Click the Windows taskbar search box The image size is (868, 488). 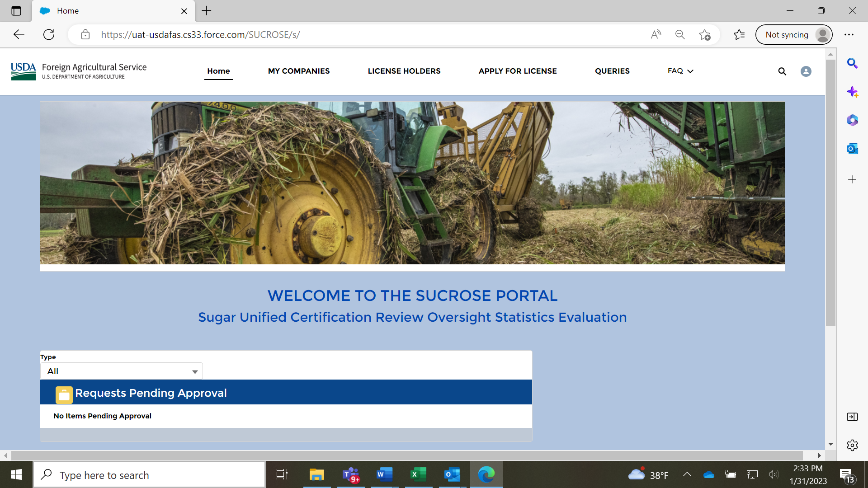coord(149,475)
